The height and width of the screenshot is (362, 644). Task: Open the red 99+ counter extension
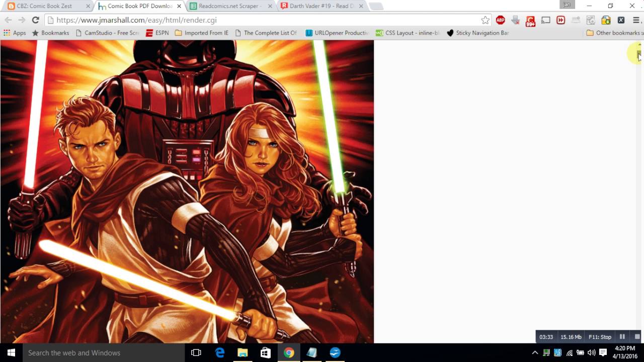coord(530,21)
